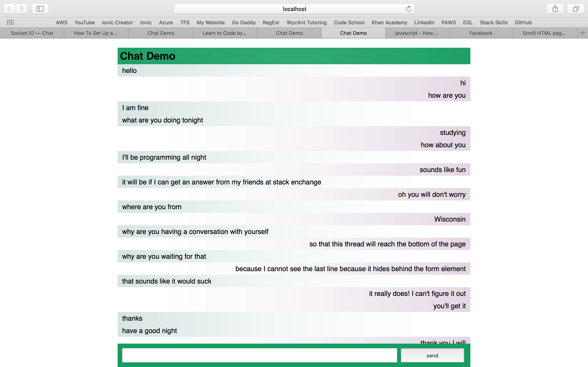Add a new tab with plus icon

point(582,33)
